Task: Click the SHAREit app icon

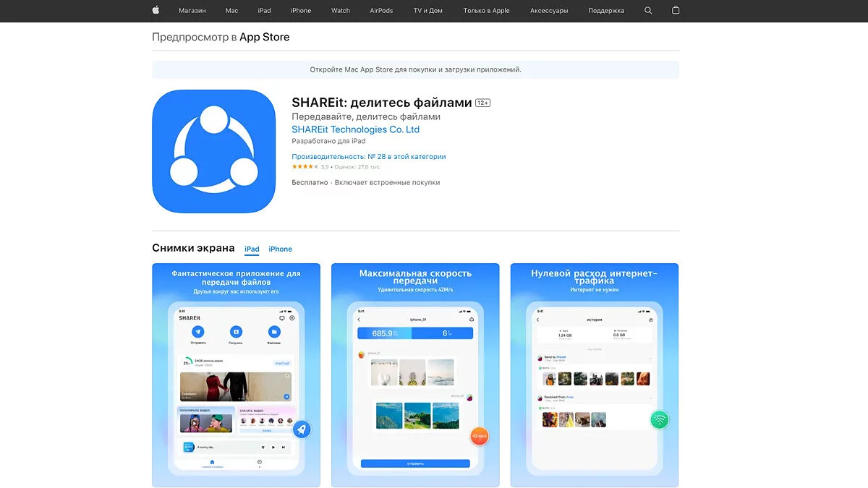Action: (x=214, y=151)
